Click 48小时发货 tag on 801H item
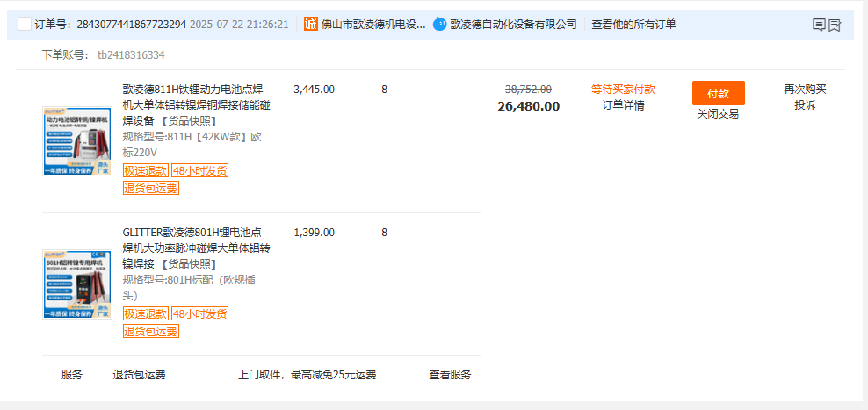Image resolution: width=868 pixels, height=410 pixels. pyautogui.click(x=199, y=313)
